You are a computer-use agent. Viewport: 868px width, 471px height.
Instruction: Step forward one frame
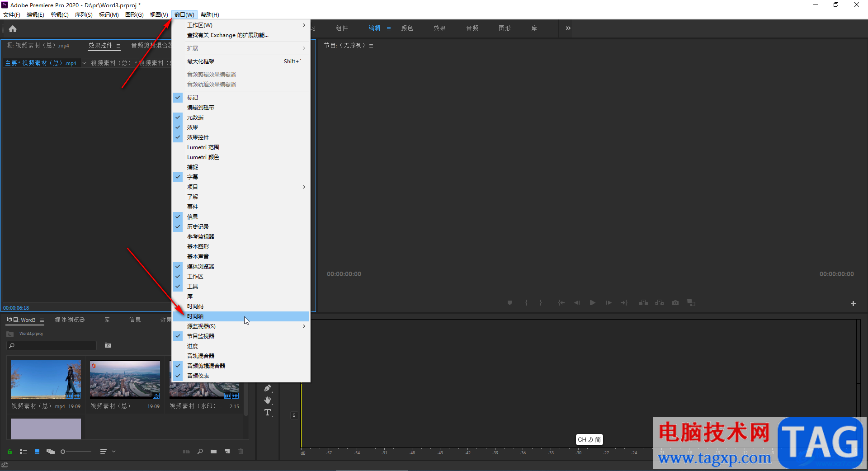click(609, 303)
